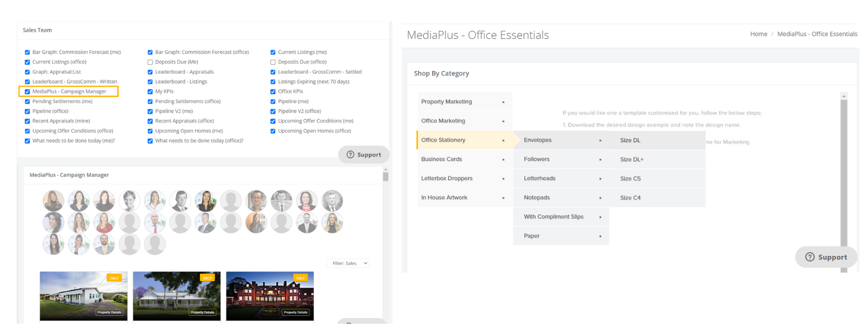Click the Sales Team panel heading

click(37, 31)
